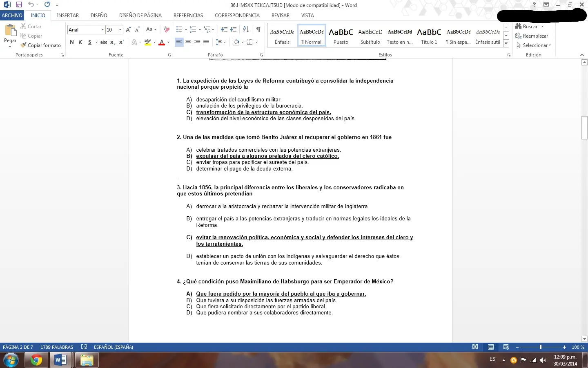Switch to read mode view in the status bar
Viewport: 588px width, 368px height.
click(475, 347)
